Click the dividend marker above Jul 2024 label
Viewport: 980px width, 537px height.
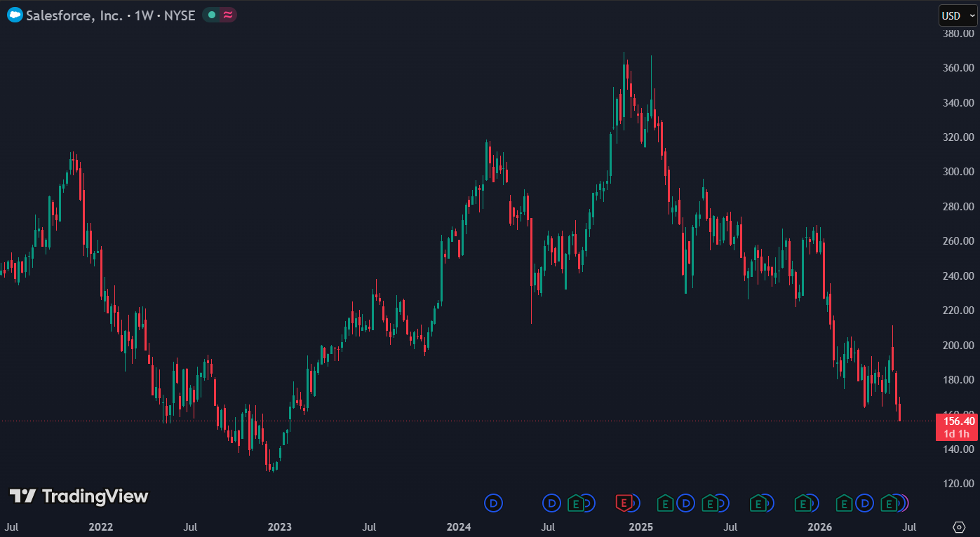[551, 503]
